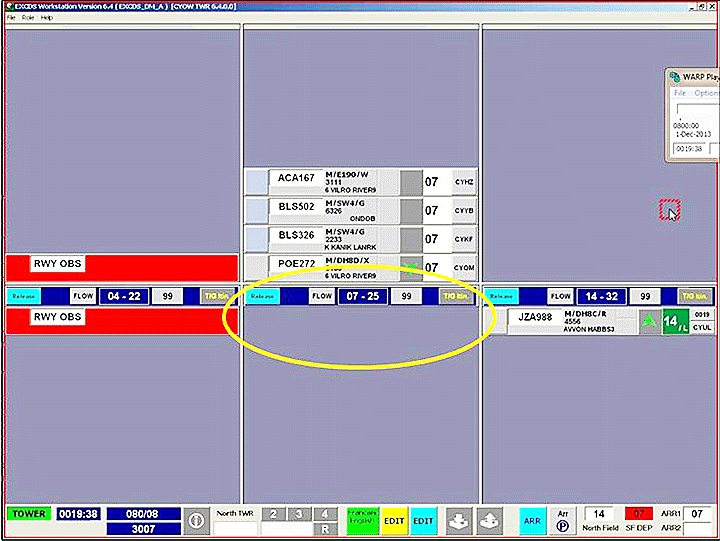
Task: Click the info circle icon beside 3007
Action: click(197, 521)
